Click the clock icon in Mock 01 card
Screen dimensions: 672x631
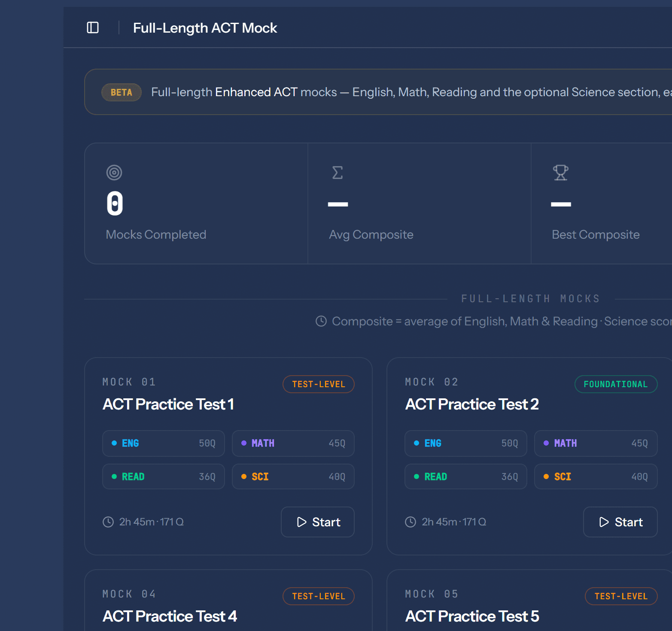point(108,522)
